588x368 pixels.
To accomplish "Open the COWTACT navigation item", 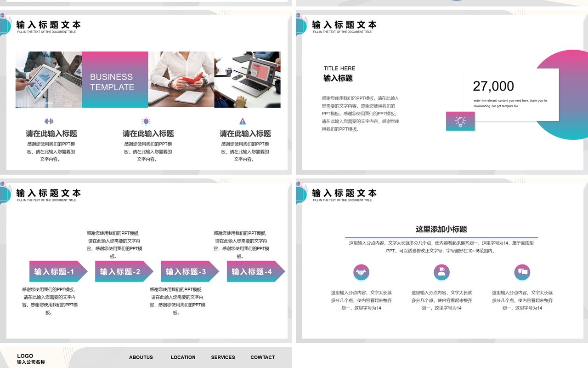I will click(263, 357).
